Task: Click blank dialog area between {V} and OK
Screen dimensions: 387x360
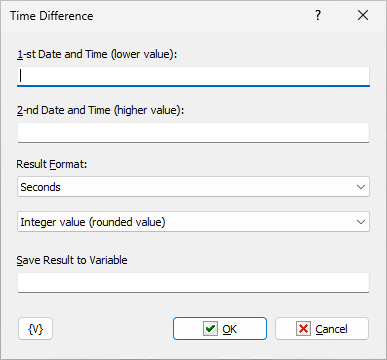Action: [x=113, y=329]
